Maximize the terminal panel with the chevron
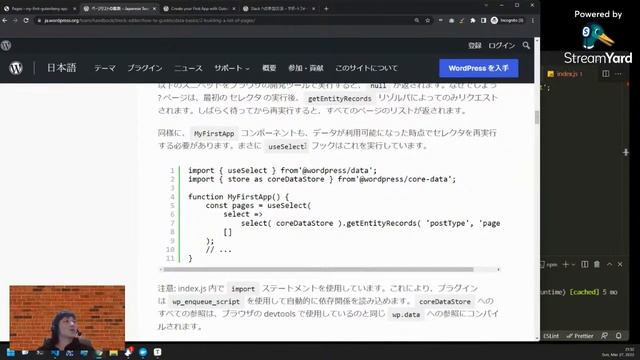 609,264
